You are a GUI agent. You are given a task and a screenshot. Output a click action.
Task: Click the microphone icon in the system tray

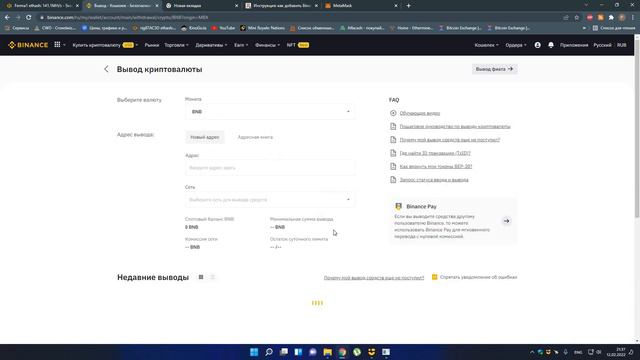click(x=565, y=352)
